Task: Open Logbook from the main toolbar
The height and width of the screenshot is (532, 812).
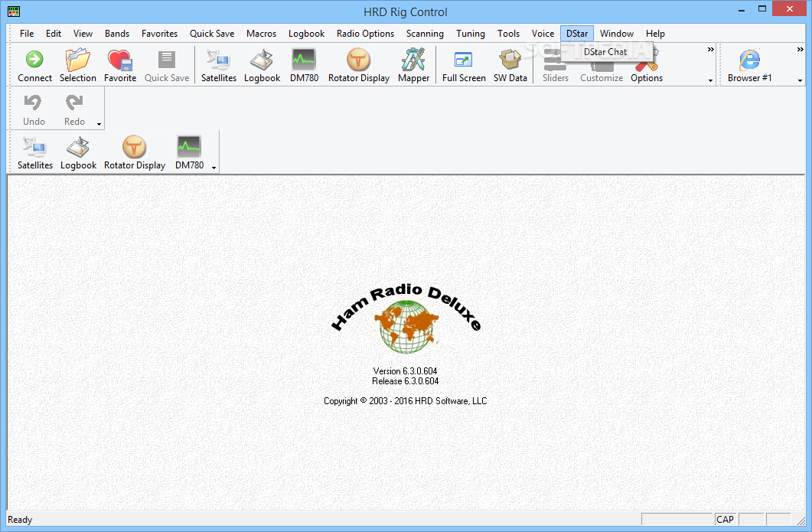Action: point(262,60)
